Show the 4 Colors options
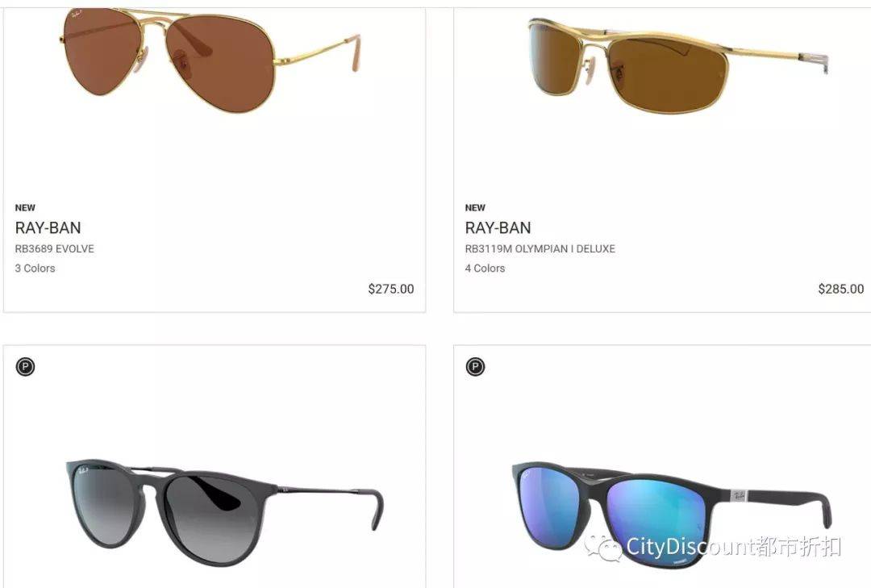The height and width of the screenshot is (588, 871). [x=485, y=268]
